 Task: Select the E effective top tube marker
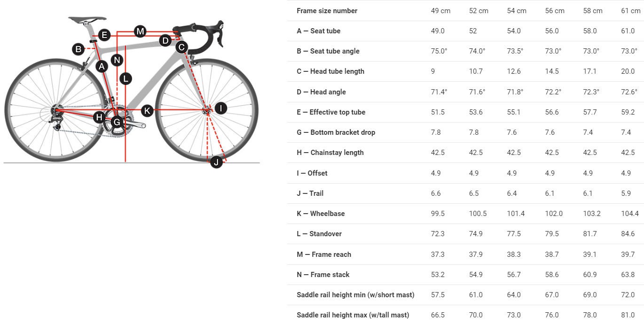(x=104, y=35)
